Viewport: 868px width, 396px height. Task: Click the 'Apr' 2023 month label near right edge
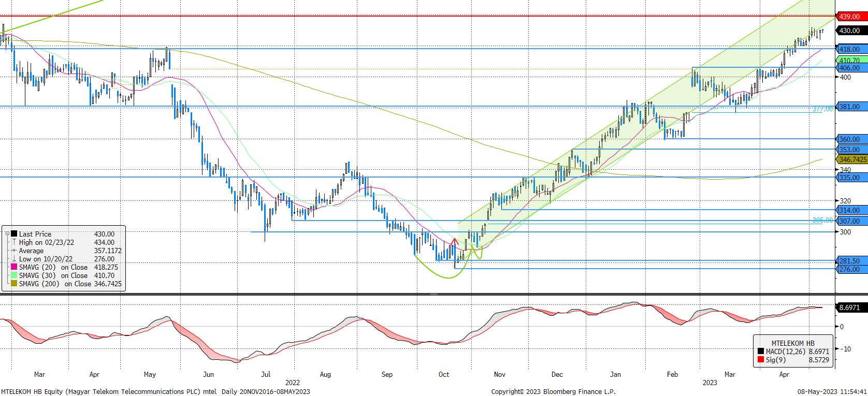click(784, 374)
